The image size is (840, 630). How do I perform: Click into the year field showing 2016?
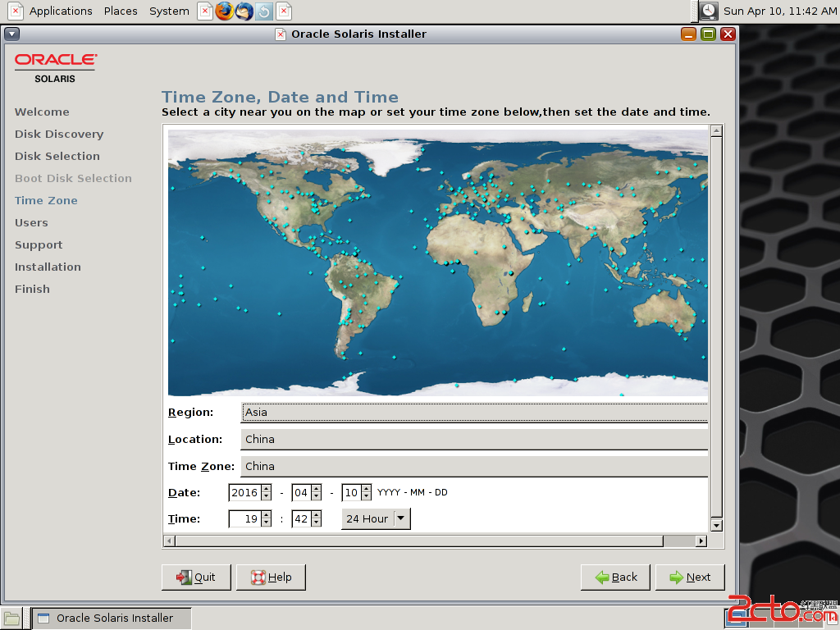244,492
